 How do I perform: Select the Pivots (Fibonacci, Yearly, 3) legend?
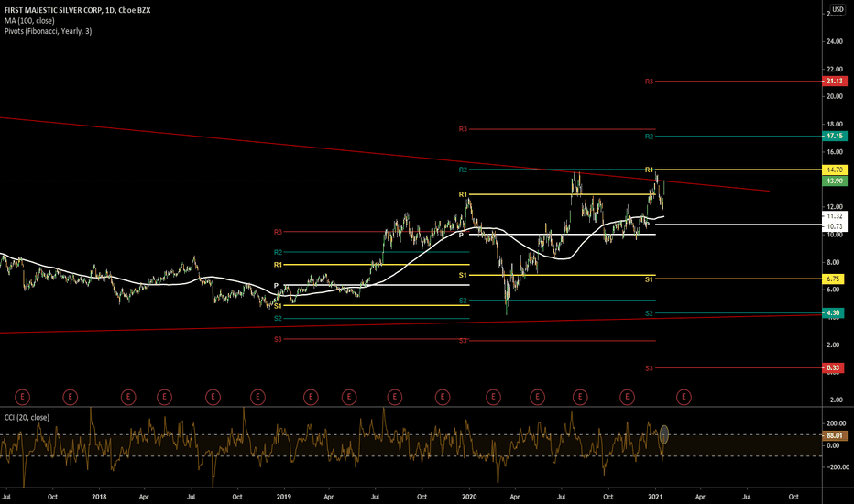point(48,31)
